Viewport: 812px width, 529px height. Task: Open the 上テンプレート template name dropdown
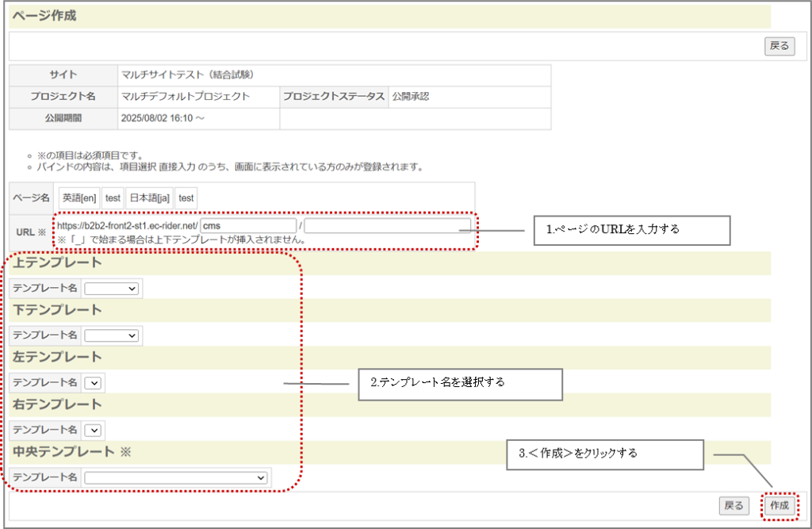[112, 289]
